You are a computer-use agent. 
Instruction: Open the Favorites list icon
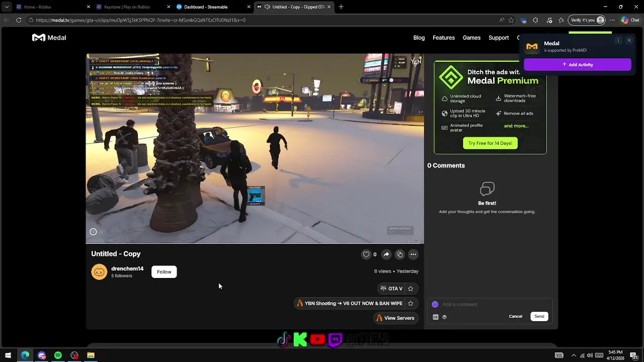[561, 20]
